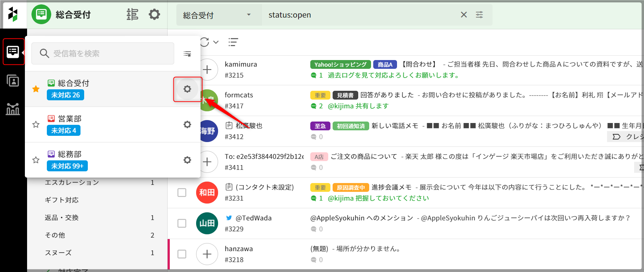Screen dimensions: 644x272
Task: Clear the status:open search query
Action: (x=464, y=15)
